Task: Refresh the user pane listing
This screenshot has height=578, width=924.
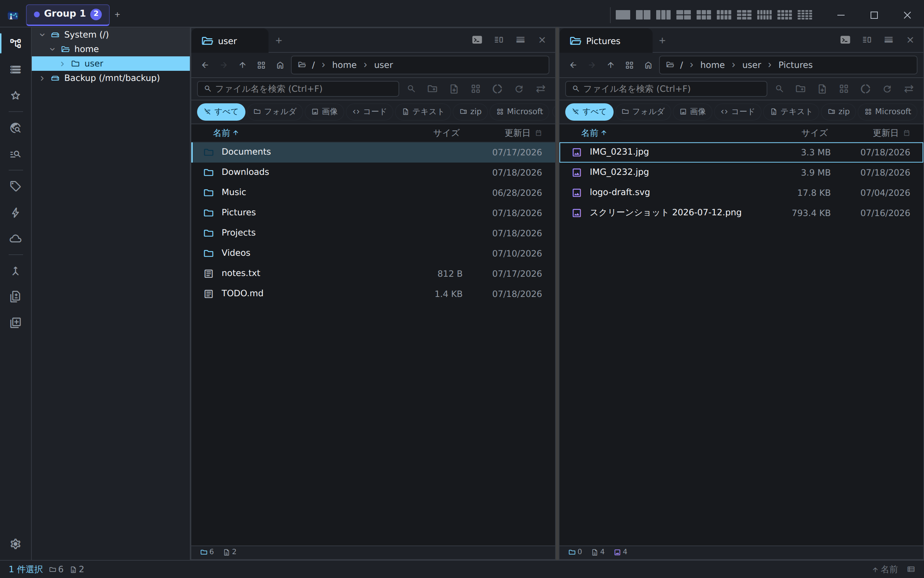Action: pos(519,89)
